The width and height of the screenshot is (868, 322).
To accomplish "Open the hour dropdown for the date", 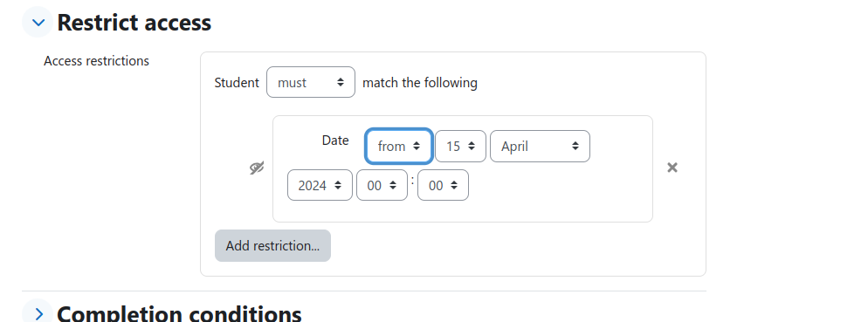I will [x=382, y=185].
